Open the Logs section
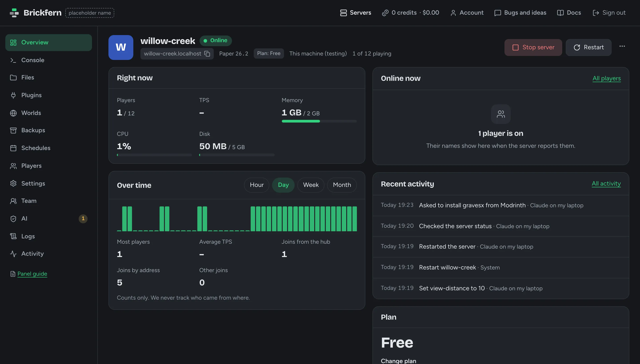640x364 pixels. pos(49,236)
